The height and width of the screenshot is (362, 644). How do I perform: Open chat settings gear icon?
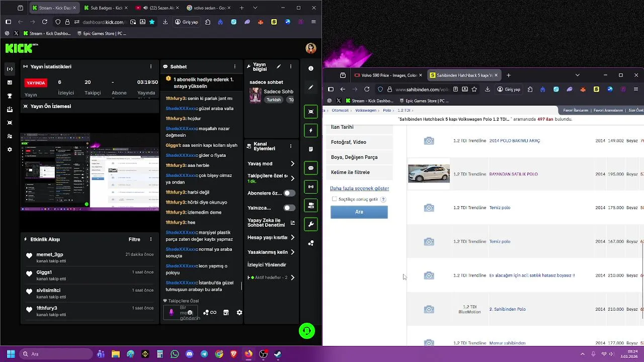click(239, 312)
